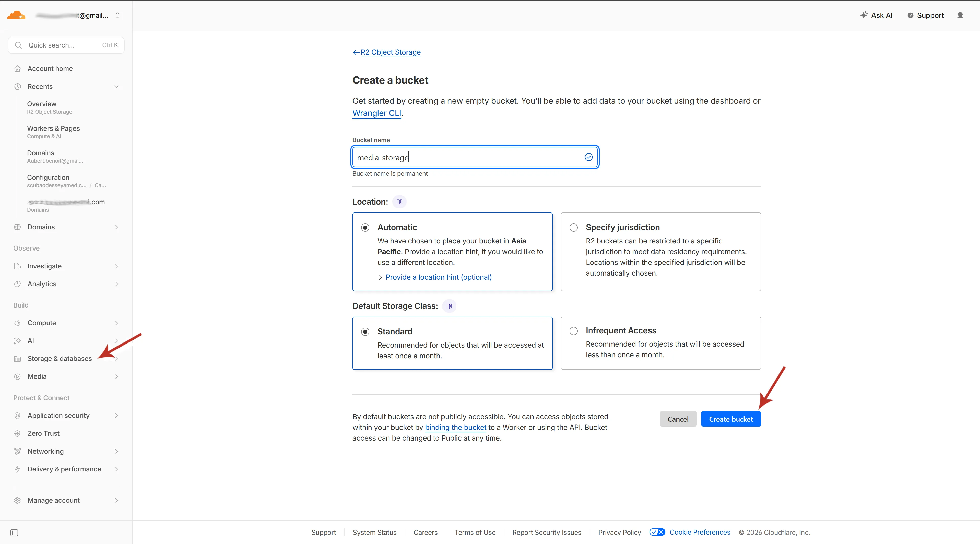Click the Analytics pie chart icon

18,284
